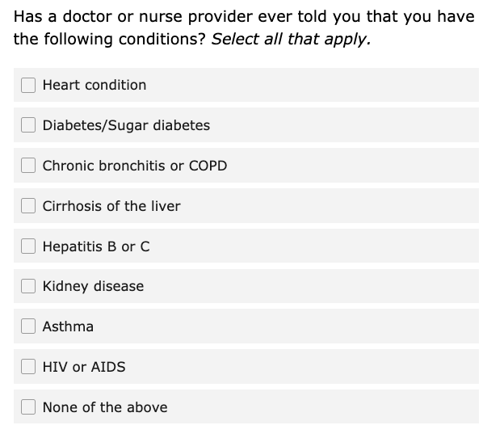The width and height of the screenshot is (504, 438).
Task: Click the italic Select all that apply text
Action: [x=292, y=40]
